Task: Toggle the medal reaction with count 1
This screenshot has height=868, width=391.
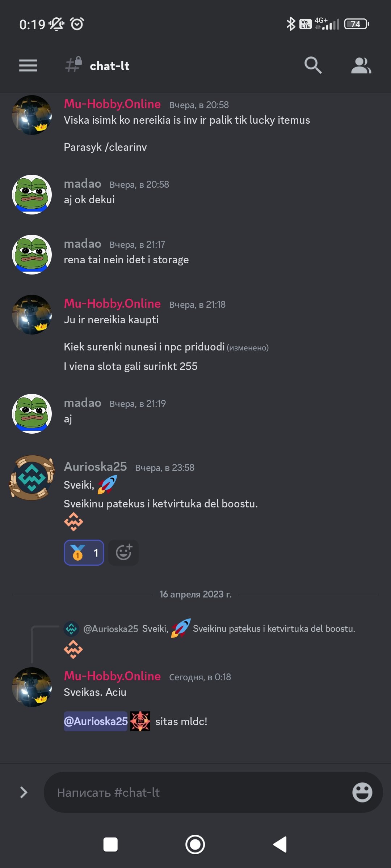Action: pyautogui.click(x=84, y=553)
